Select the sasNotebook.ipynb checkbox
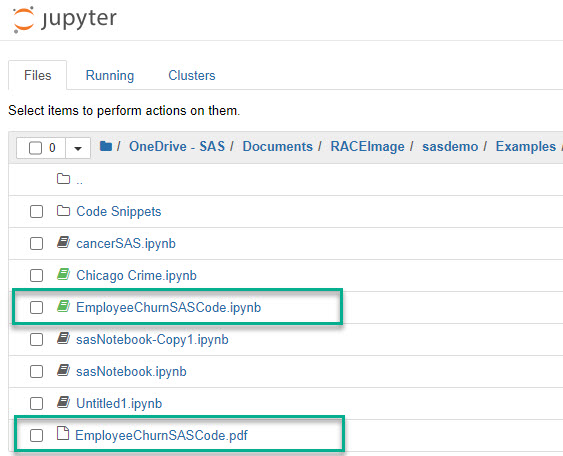The height and width of the screenshot is (456, 563). pos(36,371)
